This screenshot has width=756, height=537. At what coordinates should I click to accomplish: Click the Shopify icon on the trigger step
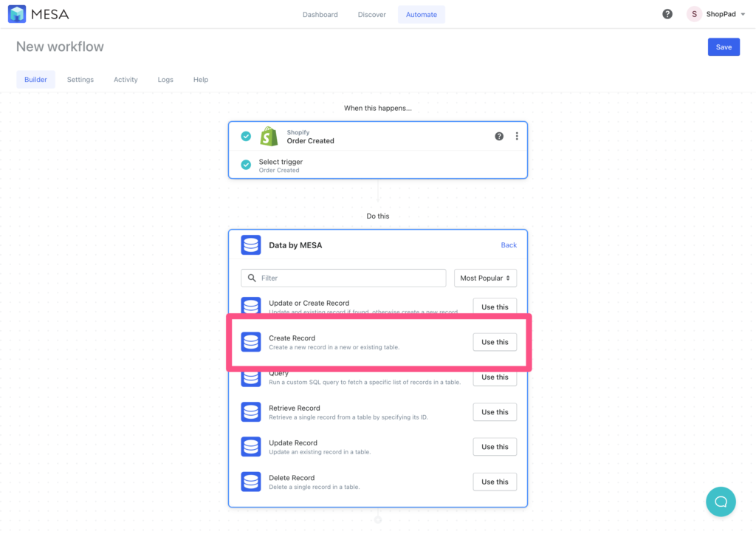pyautogui.click(x=269, y=136)
